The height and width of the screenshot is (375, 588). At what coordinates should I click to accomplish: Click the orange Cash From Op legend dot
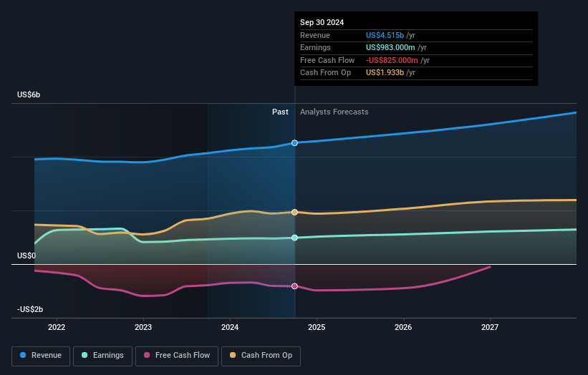[233, 355]
